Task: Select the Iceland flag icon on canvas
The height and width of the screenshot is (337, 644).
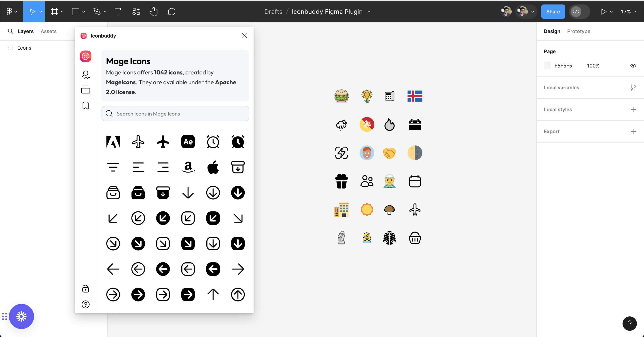Action: 415,96
